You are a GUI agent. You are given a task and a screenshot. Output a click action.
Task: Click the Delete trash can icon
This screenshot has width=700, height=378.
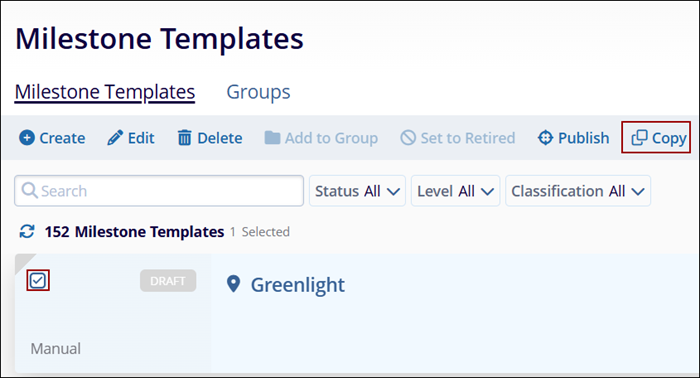click(184, 138)
